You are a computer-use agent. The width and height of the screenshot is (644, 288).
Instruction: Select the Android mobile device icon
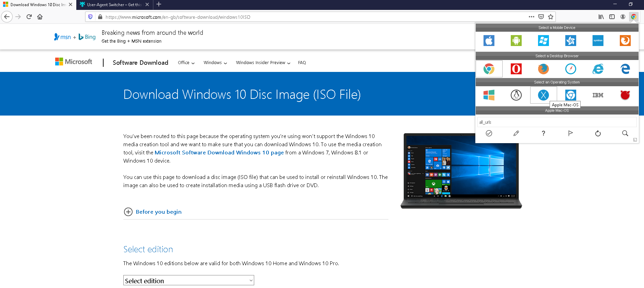[516, 41]
